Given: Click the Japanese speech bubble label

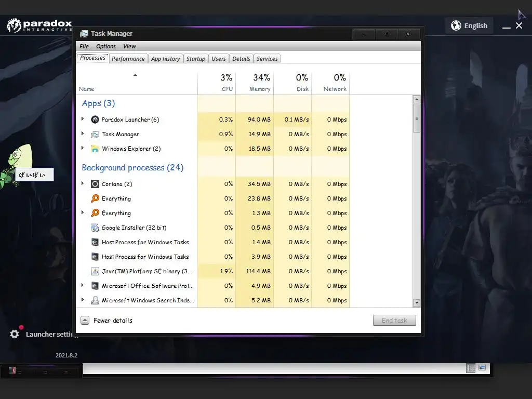Looking at the screenshot, I should [x=34, y=175].
